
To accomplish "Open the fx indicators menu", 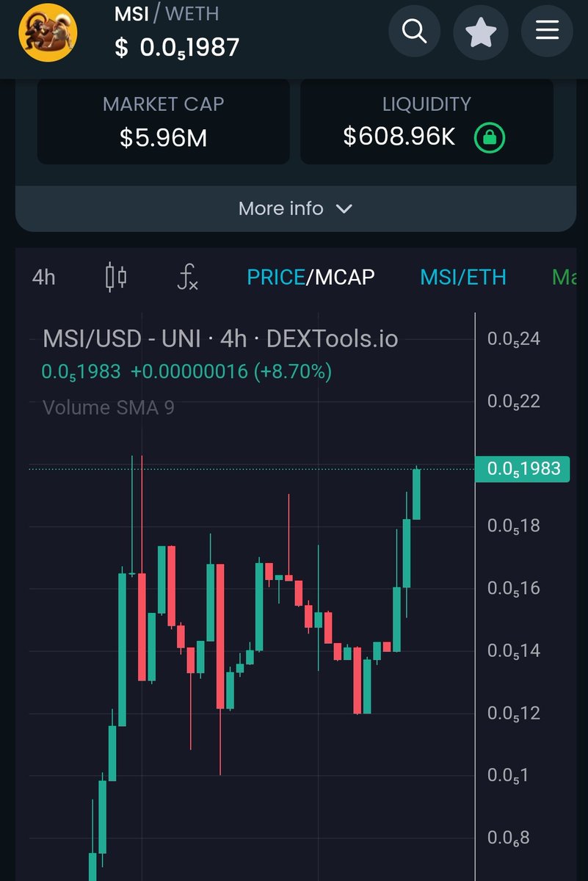I will (x=188, y=277).
